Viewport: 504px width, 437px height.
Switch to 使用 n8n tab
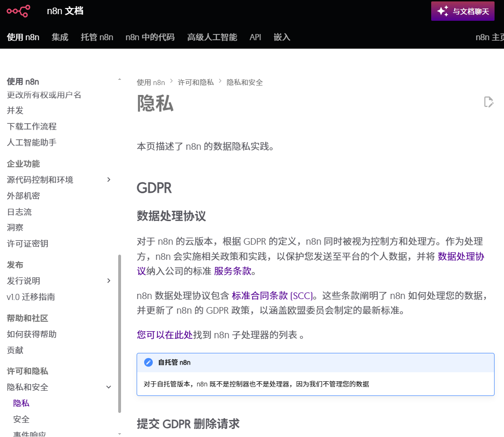(x=23, y=37)
